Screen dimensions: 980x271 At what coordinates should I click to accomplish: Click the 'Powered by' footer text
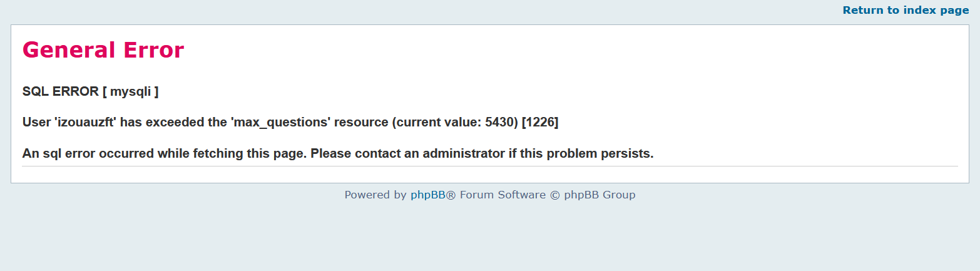[375, 195]
